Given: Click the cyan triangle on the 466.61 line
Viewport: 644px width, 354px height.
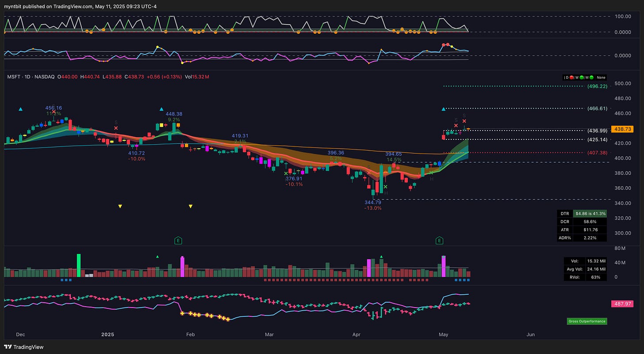Looking at the screenshot, I should (x=444, y=109).
